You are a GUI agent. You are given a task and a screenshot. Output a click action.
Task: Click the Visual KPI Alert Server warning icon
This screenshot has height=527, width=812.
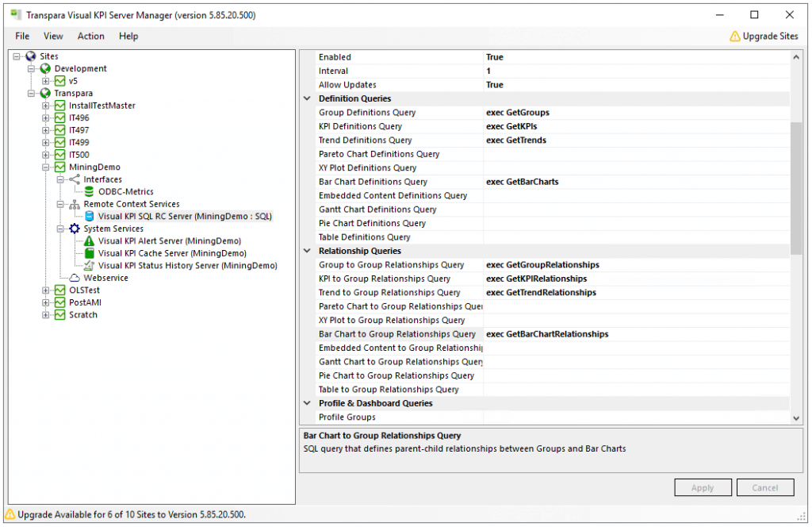point(90,241)
